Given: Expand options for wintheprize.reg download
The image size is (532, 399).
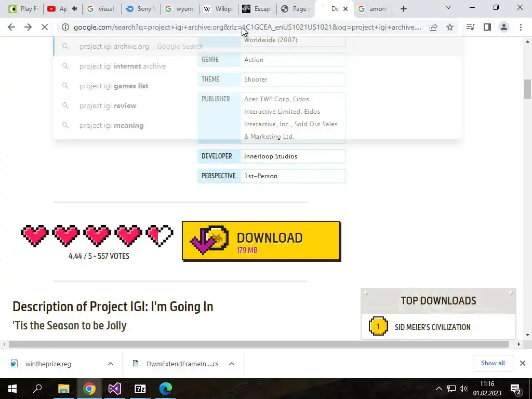Looking at the screenshot, I should pyautogui.click(x=111, y=364).
